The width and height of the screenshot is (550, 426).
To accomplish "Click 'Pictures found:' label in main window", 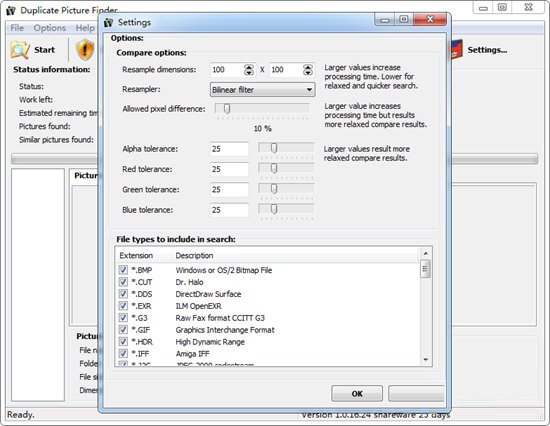I will (x=45, y=126).
